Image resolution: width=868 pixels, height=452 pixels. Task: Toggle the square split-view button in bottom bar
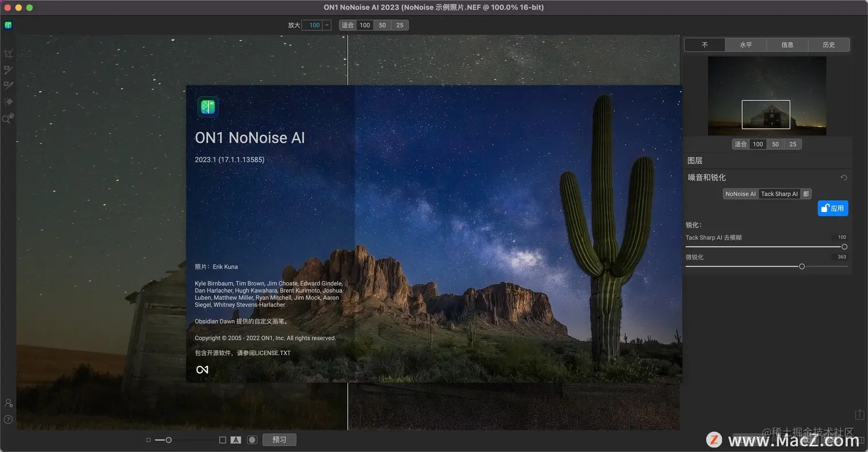point(223,440)
